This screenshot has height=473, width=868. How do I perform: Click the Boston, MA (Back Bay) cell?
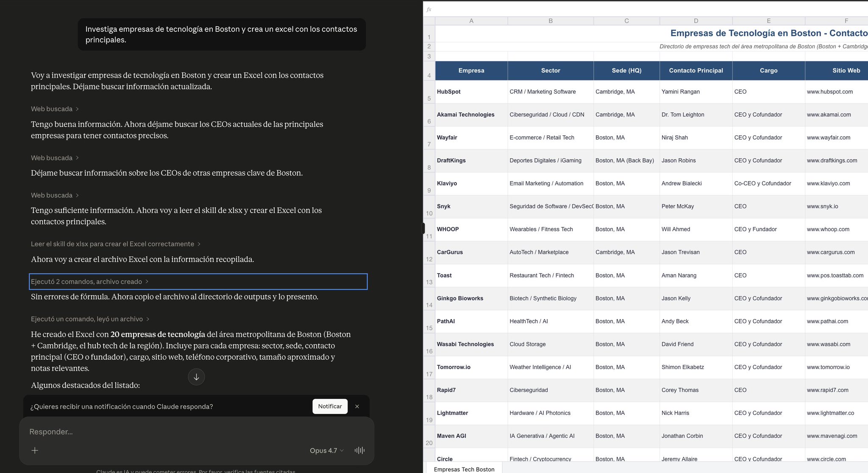click(x=626, y=160)
